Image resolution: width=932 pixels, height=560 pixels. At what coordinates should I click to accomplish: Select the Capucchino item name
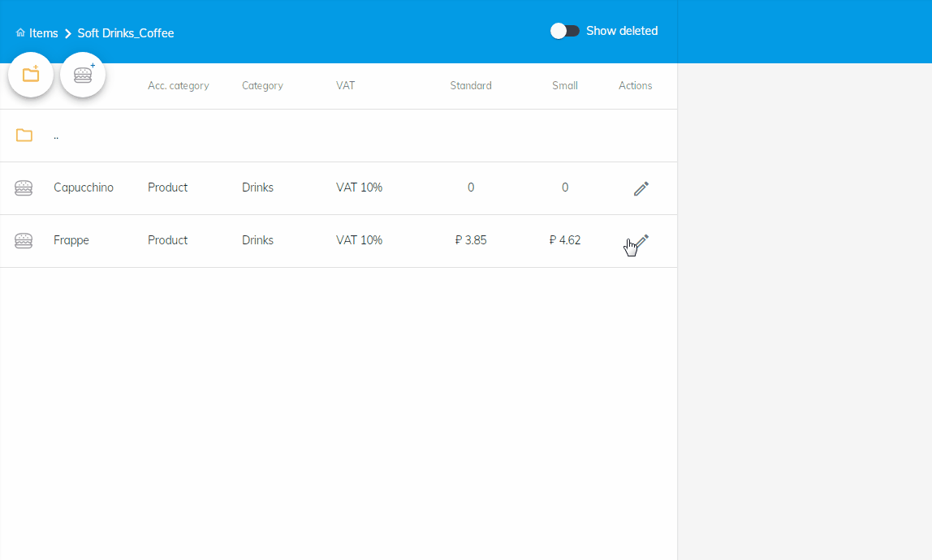pos(84,187)
